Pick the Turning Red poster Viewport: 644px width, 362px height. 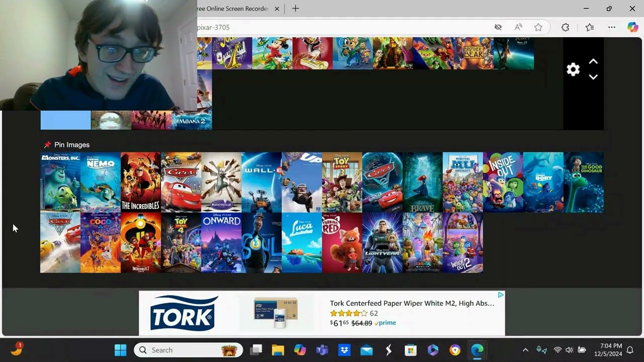pyautogui.click(x=342, y=243)
